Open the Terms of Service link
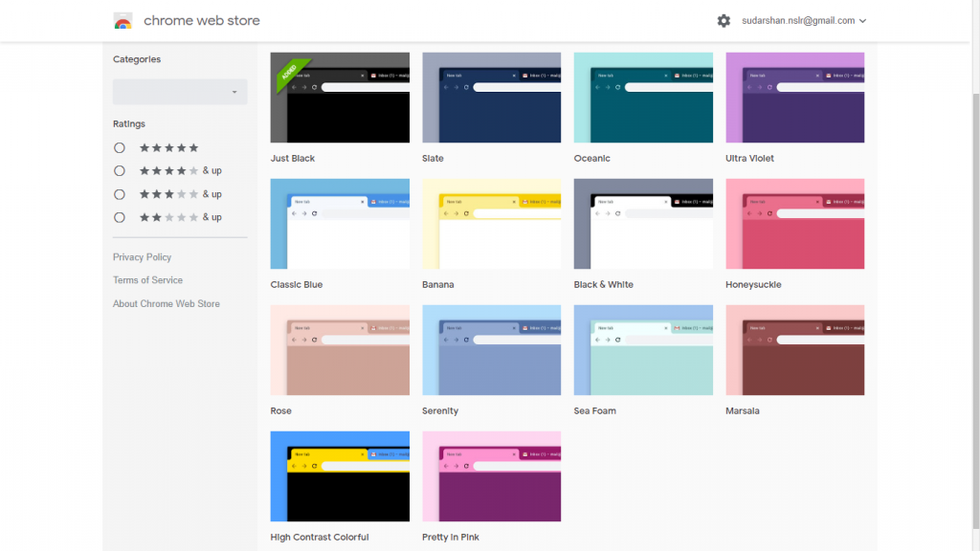 pos(147,280)
